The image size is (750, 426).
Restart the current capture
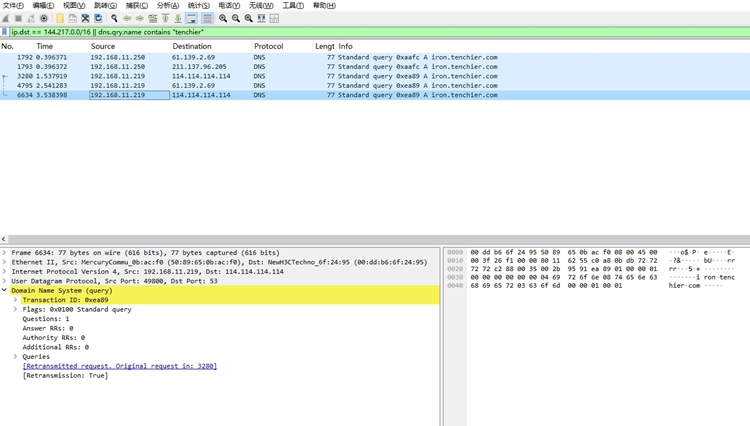click(x=31, y=19)
